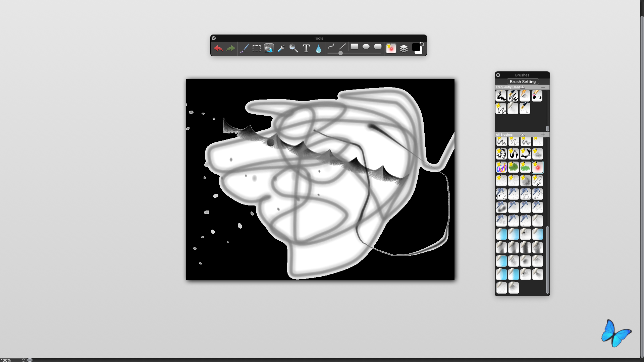
Task: Click the plus button beside All Brushes
Action: coord(543,134)
